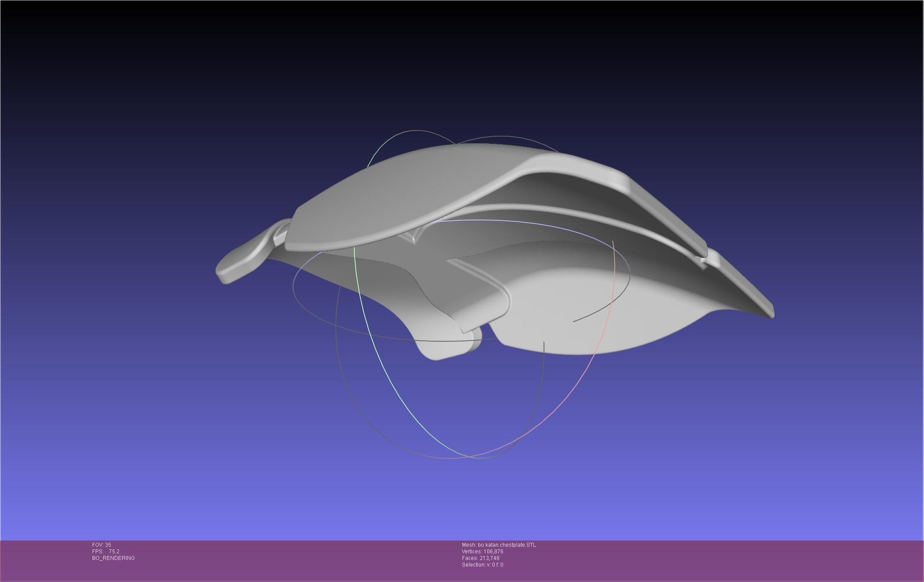This screenshot has height=582, width=924.
Task: Click the Vertices: 106,876 info line
Action: tap(482, 552)
